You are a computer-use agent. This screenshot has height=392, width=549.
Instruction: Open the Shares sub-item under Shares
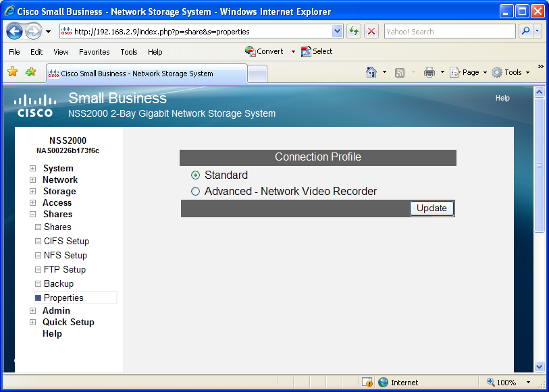point(57,227)
